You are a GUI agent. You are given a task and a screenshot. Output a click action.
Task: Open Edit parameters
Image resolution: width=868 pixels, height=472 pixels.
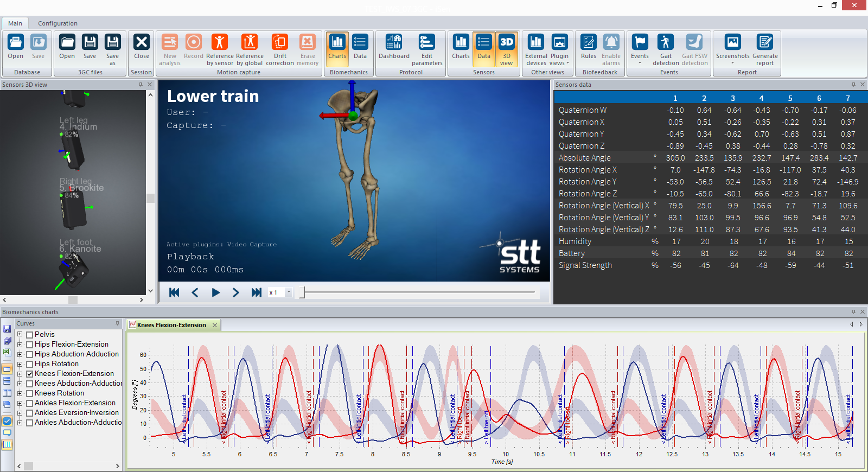click(427, 49)
